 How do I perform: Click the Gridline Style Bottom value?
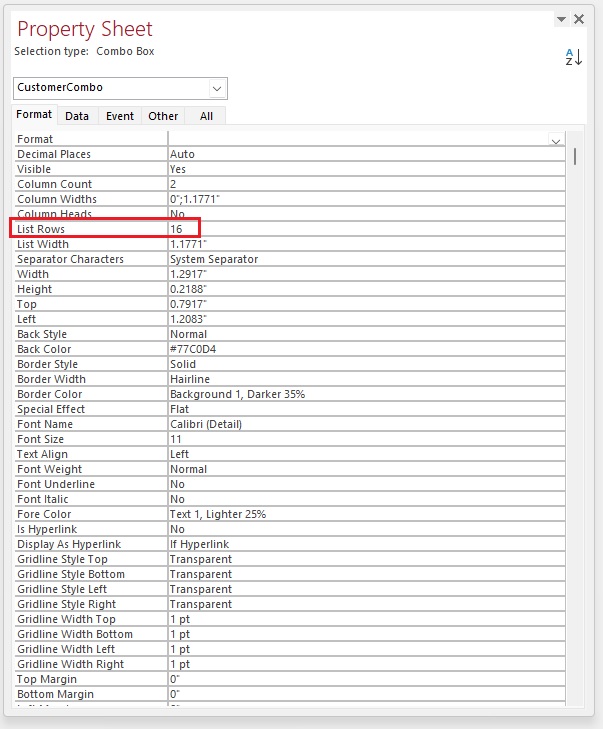tap(366, 574)
